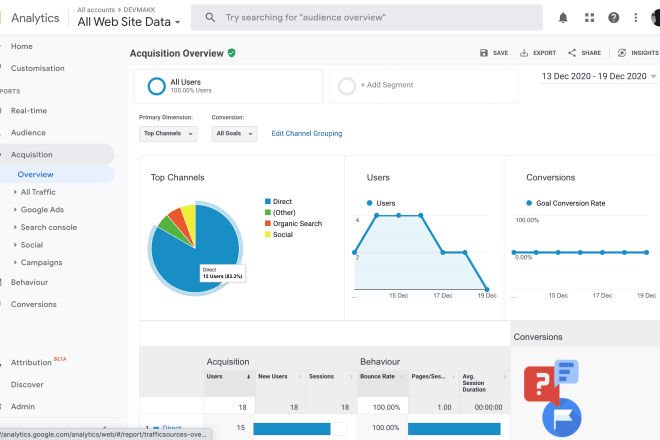Click the Users legend dot

[x=370, y=203]
